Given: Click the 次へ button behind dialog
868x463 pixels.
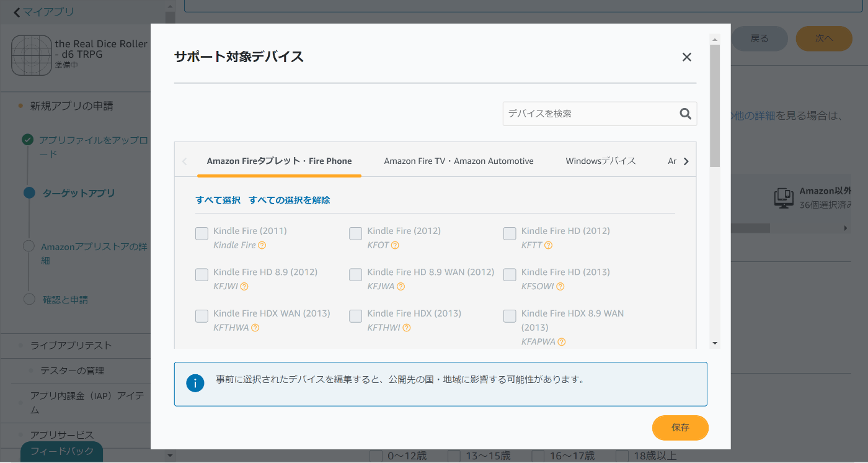Looking at the screenshot, I should (x=824, y=38).
